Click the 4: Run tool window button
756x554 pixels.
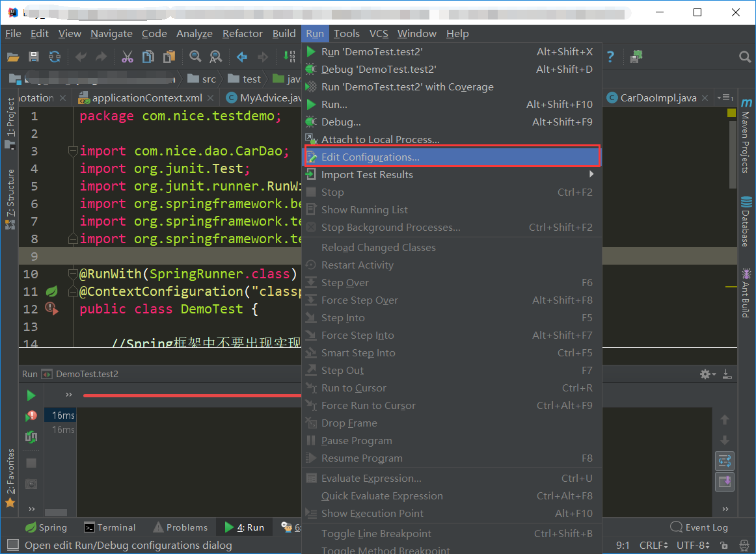pos(245,527)
